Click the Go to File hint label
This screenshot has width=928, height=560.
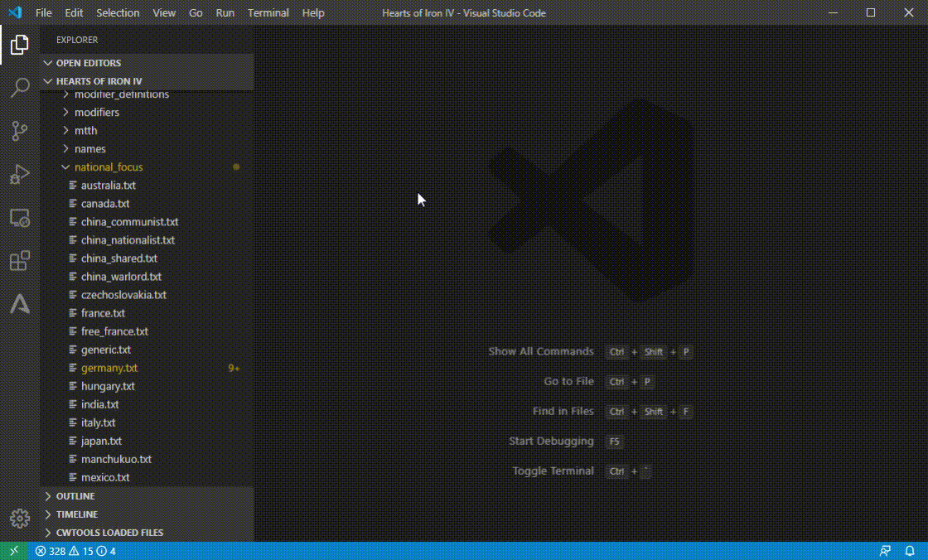pyautogui.click(x=568, y=381)
